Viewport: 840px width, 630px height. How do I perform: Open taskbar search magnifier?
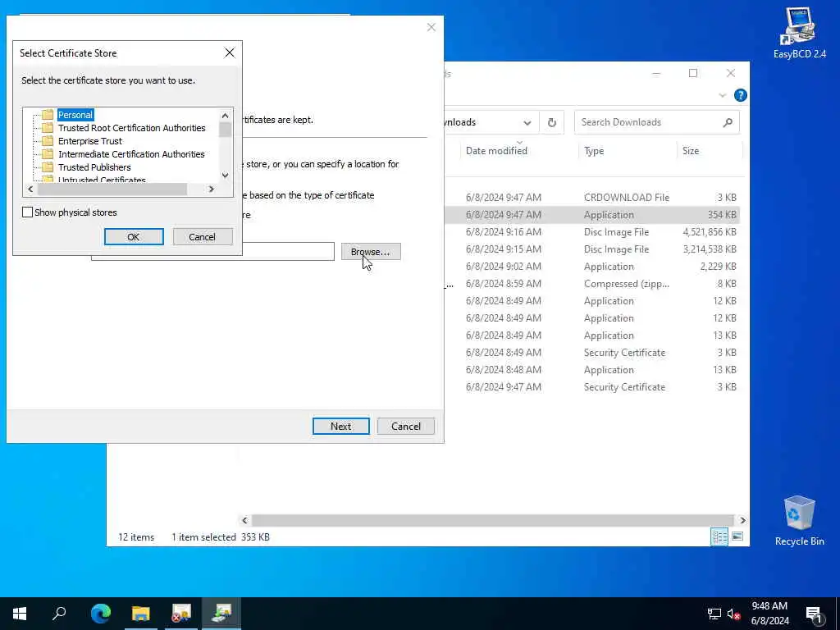(x=59, y=614)
